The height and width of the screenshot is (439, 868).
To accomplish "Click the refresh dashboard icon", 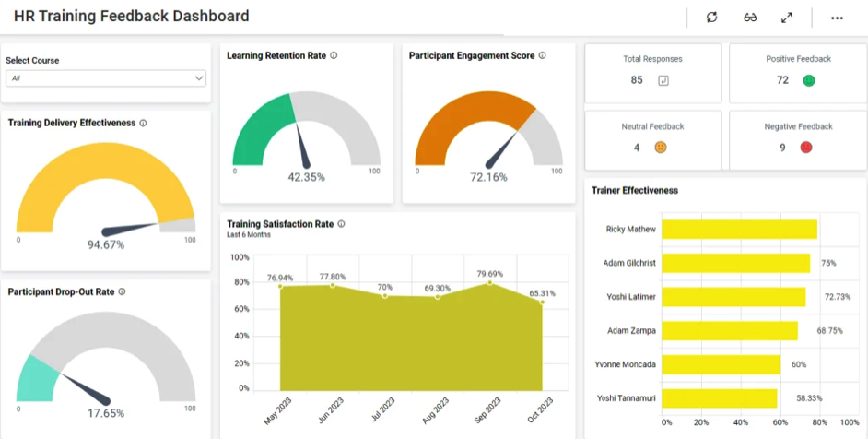I will (711, 18).
